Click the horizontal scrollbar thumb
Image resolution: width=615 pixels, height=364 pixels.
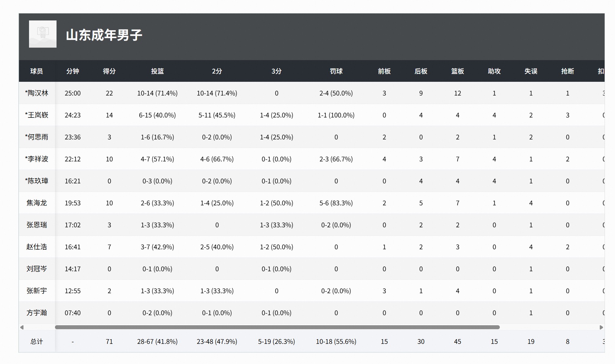277,327
